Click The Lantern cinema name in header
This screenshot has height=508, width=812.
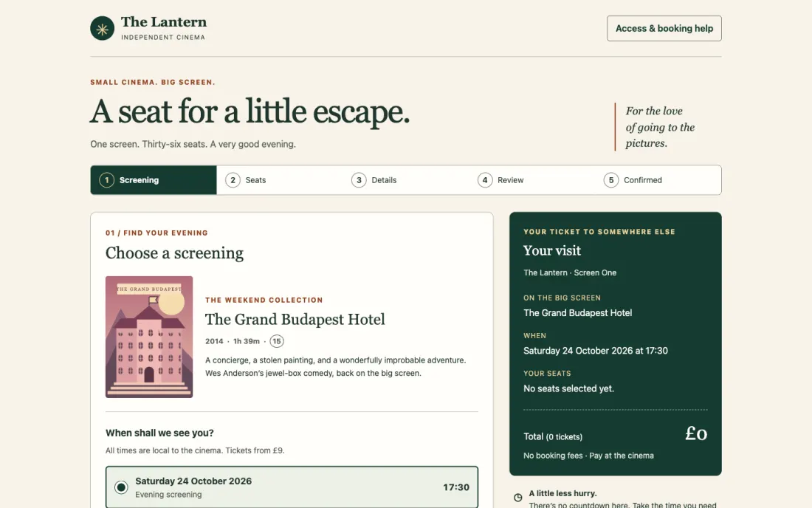point(164,21)
